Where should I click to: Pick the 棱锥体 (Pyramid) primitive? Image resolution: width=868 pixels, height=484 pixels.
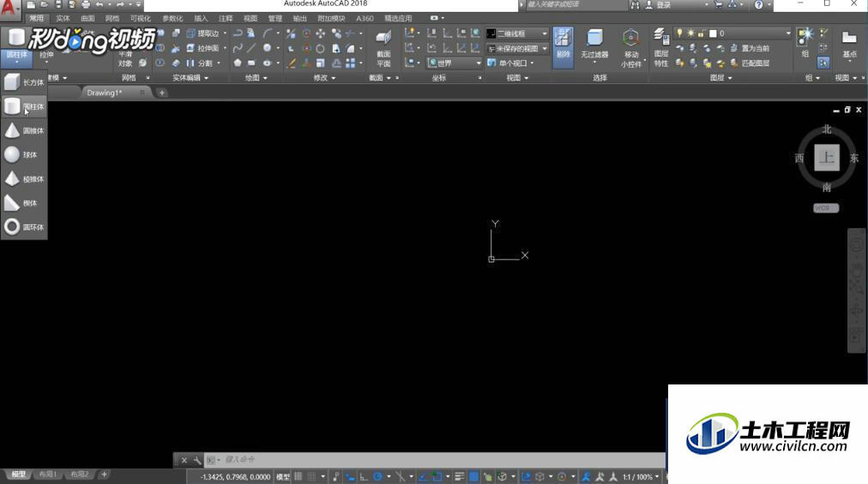coord(24,178)
